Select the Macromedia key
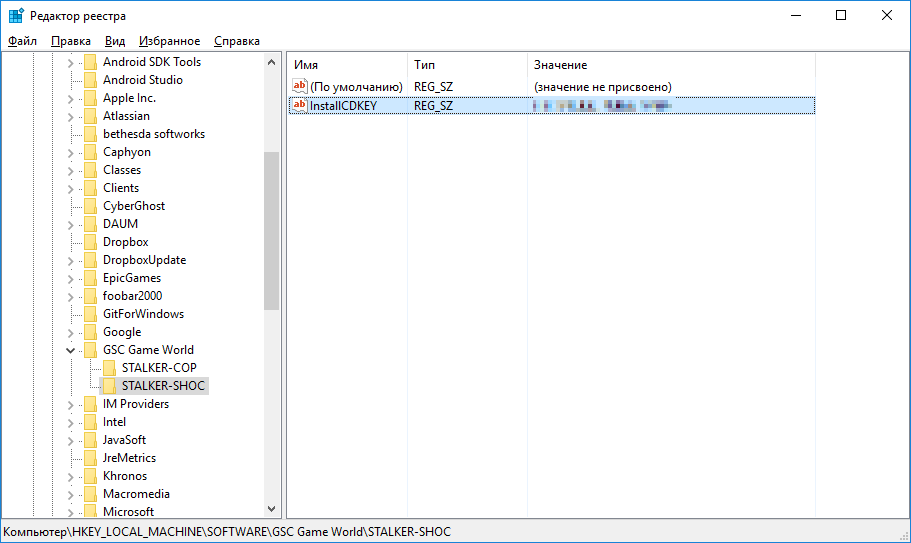911x543 pixels. pyautogui.click(x=137, y=494)
